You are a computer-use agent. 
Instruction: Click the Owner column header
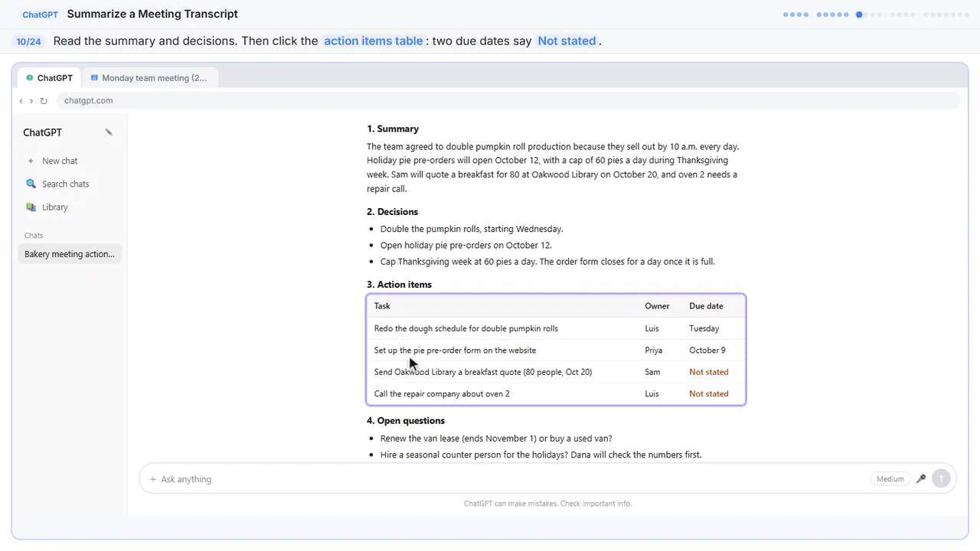(657, 306)
